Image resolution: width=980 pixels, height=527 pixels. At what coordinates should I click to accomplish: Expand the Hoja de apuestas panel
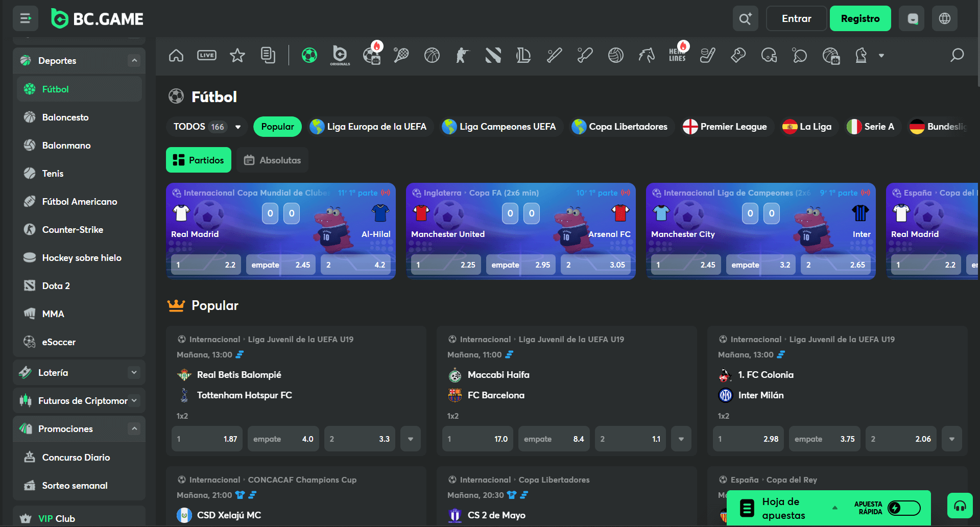(x=835, y=508)
